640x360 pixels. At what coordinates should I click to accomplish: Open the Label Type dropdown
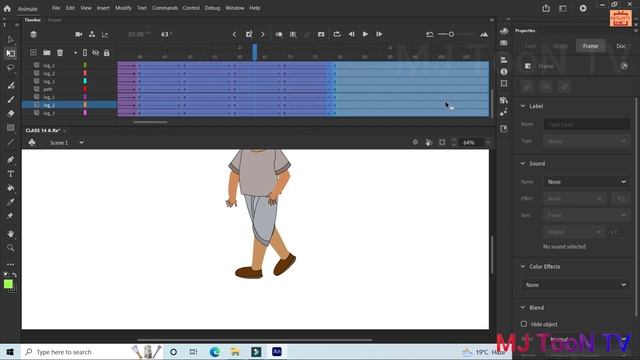tap(587, 141)
